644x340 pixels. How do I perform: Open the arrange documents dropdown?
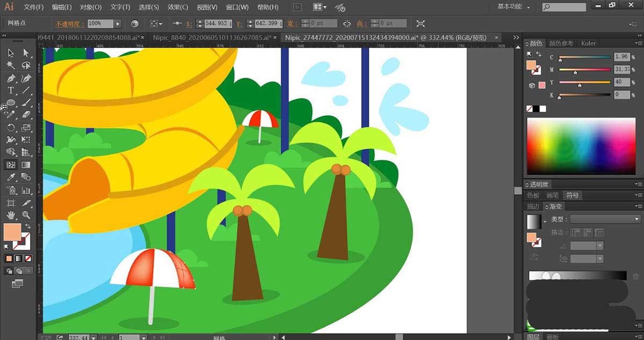[320, 7]
